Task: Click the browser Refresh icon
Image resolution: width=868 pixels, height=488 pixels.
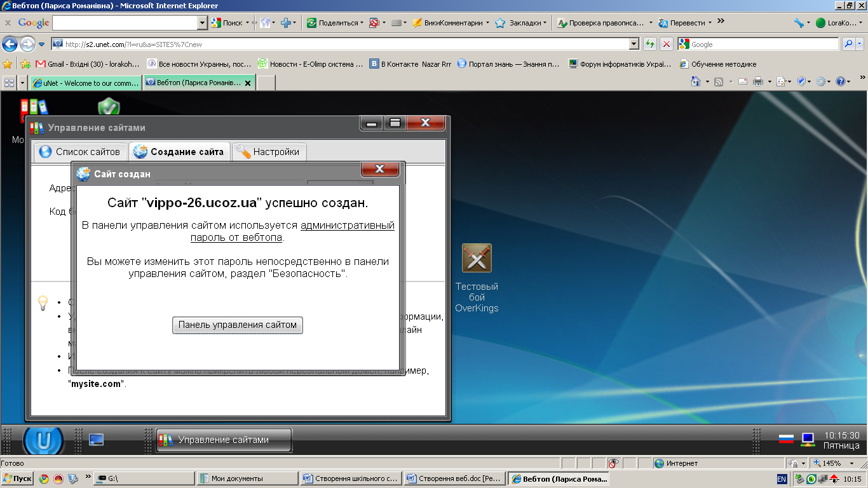Action: coord(649,44)
